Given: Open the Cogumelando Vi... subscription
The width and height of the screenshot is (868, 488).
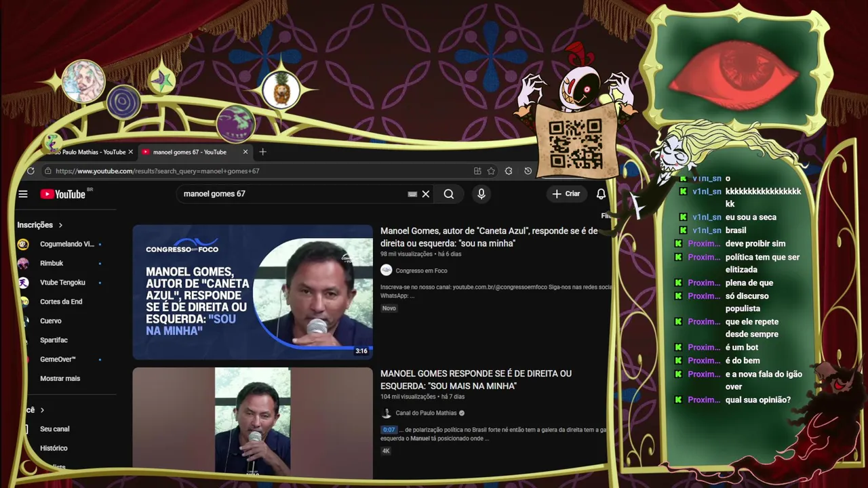Looking at the screenshot, I should 67,244.
